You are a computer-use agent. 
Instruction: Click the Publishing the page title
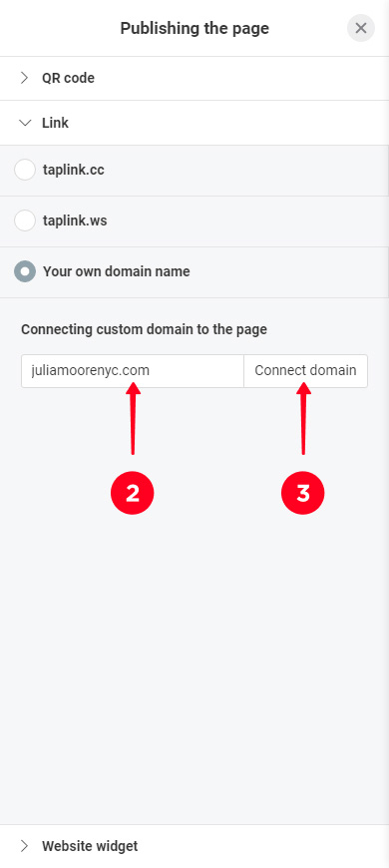[x=194, y=28]
